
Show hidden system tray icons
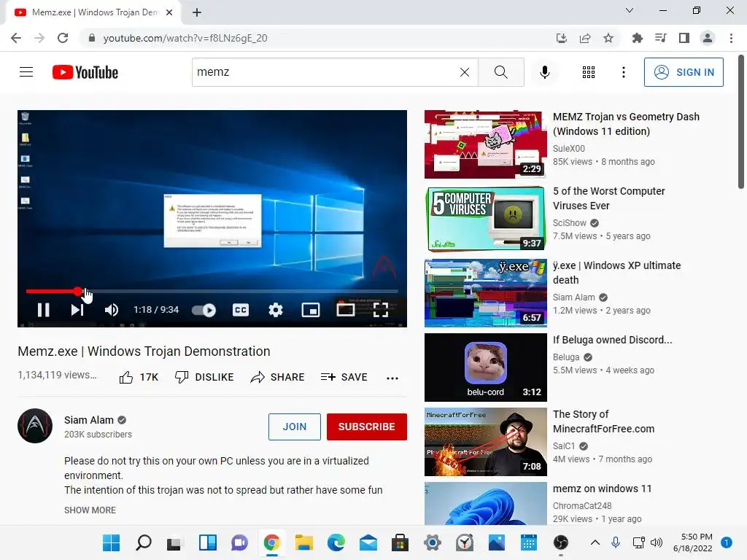pos(595,542)
